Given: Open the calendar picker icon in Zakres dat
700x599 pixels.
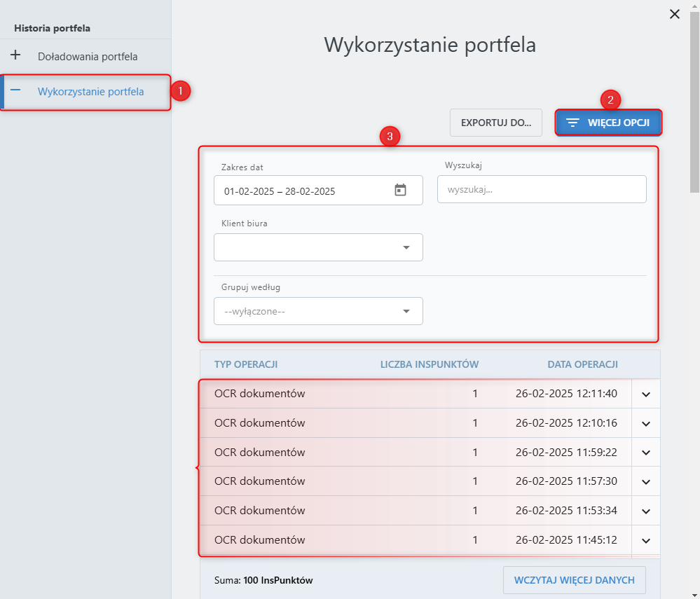Looking at the screenshot, I should click(400, 190).
